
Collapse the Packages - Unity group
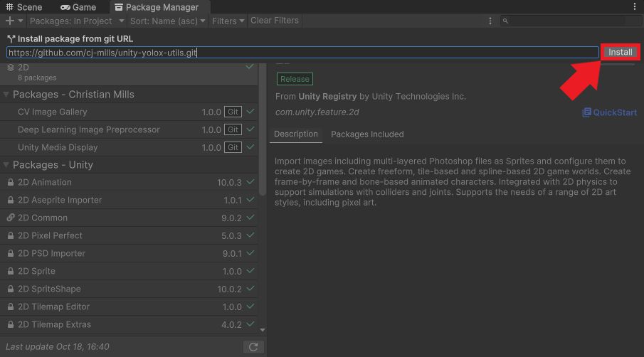pos(6,165)
